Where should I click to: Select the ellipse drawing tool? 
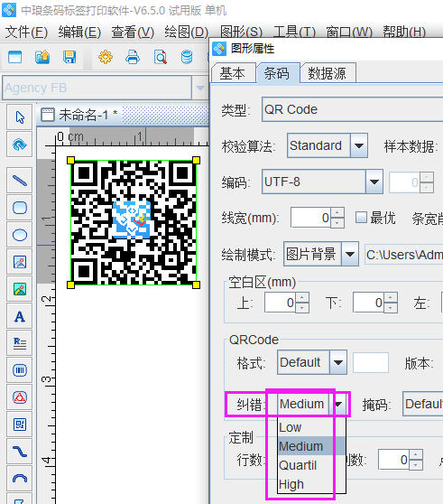(x=20, y=235)
